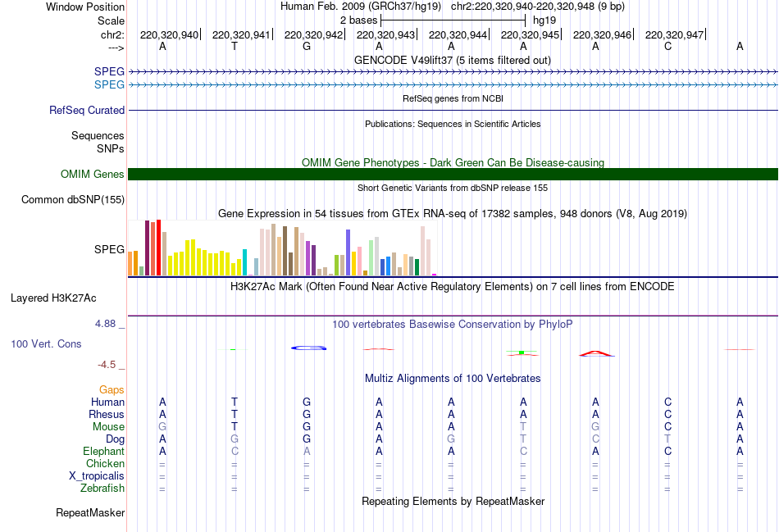Click the GTEx SPEG expression bar chart
This screenshot has width=779, height=532.
click(x=282, y=248)
